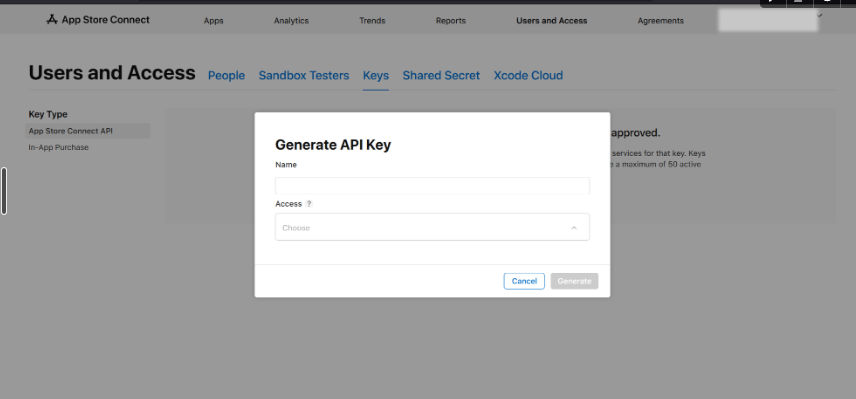Click the Generate button

click(574, 281)
